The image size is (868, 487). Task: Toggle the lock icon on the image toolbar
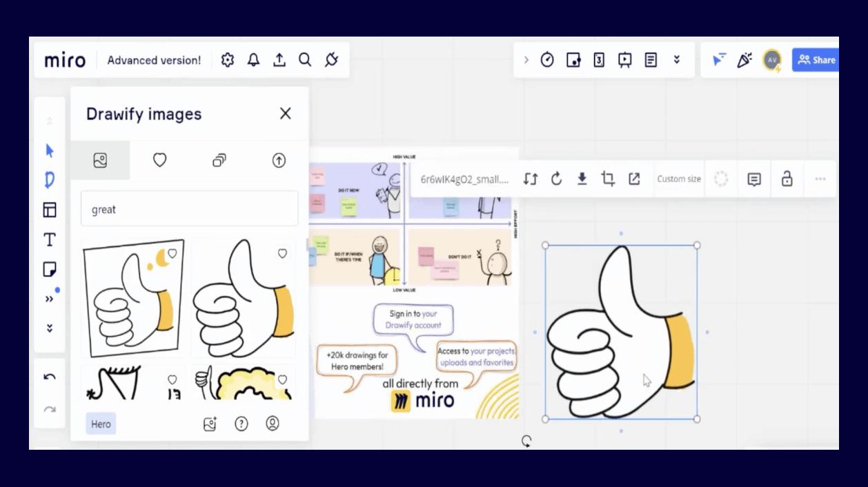[x=787, y=178]
